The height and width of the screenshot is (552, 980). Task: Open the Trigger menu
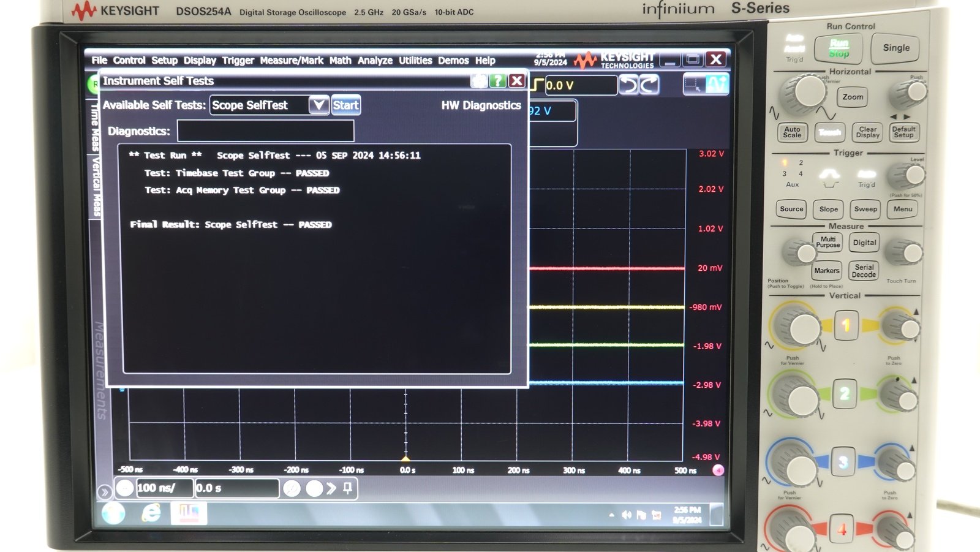coord(238,60)
